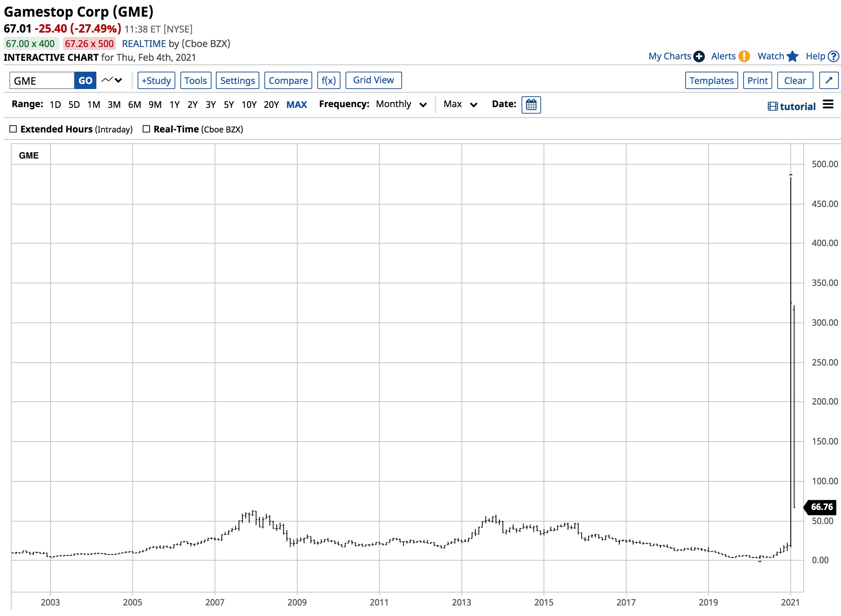
Task: Select the 5Y range
Action: coord(228,104)
